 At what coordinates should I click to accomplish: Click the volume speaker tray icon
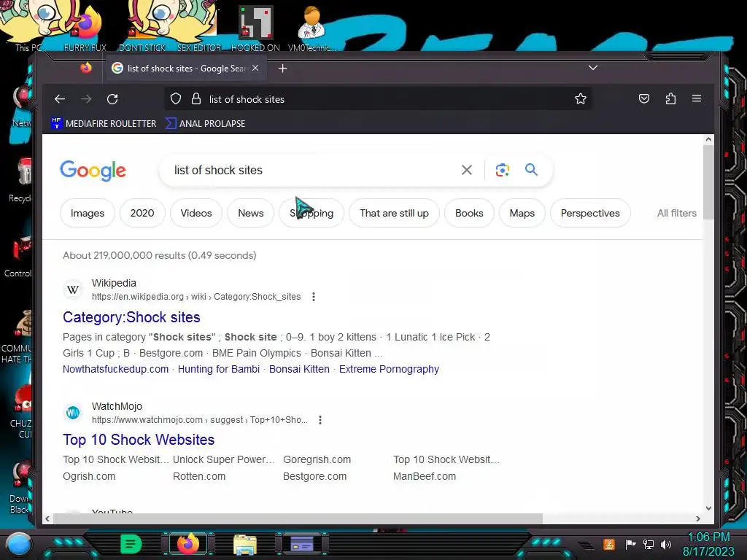click(666, 544)
